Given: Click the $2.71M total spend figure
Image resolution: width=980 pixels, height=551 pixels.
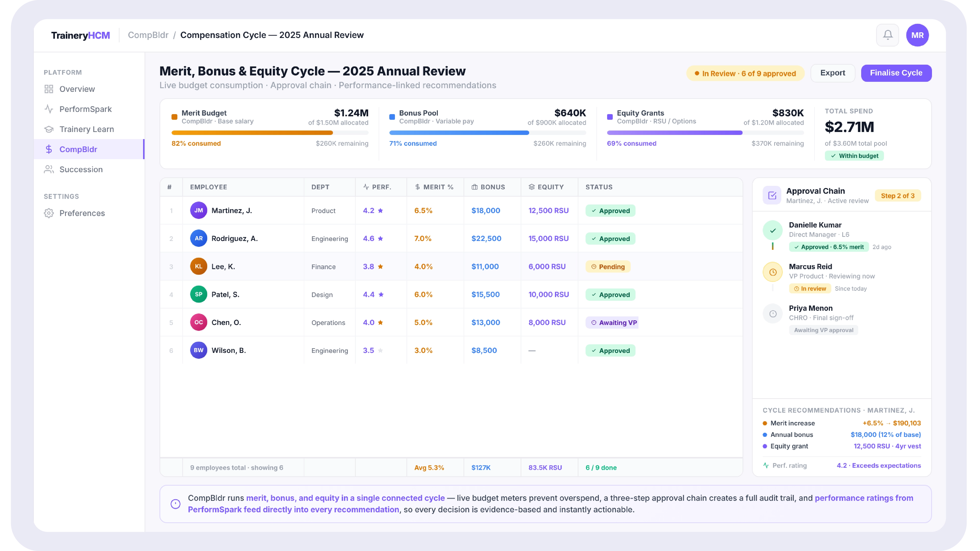Looking at the screenshot, I should (849, 127).
